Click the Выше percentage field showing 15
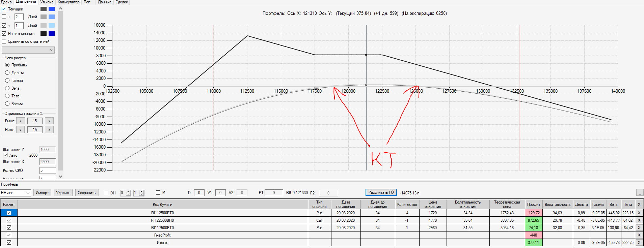This screenshot has height=248, width=644. [35, 121]
